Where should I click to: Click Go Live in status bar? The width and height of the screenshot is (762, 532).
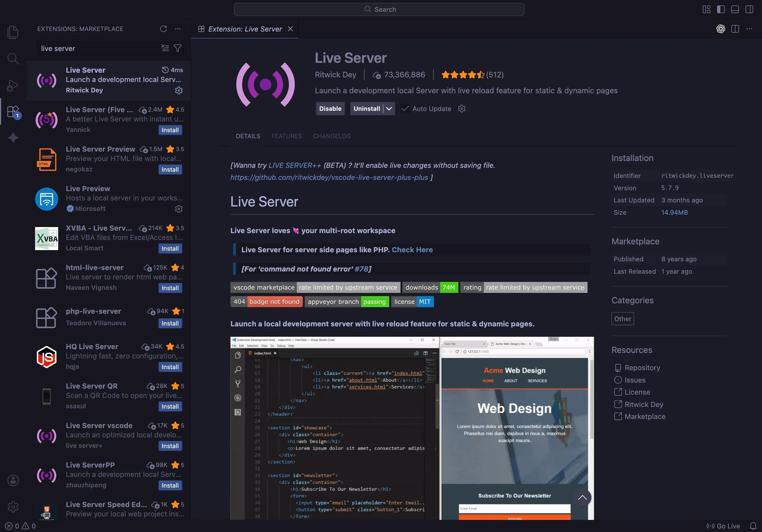tap(724, 526)
